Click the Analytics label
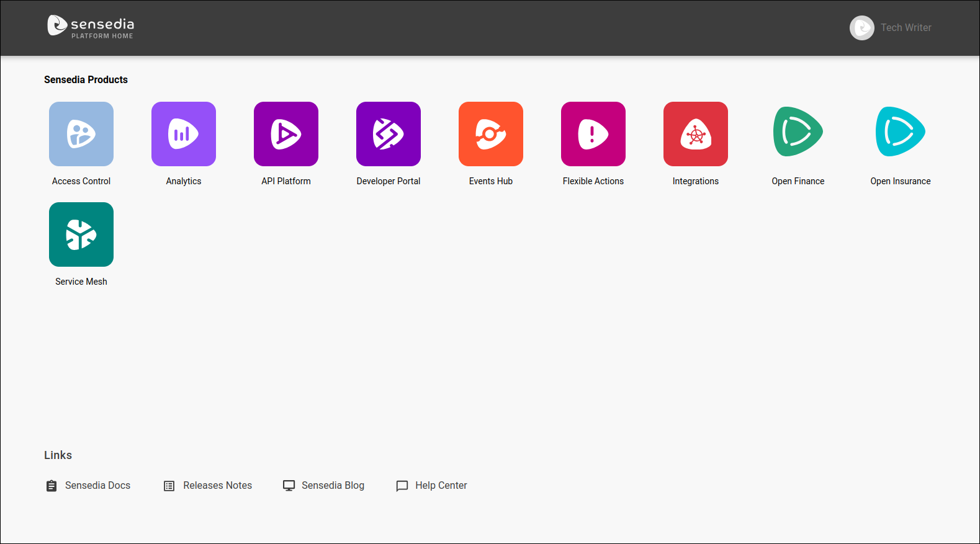 point(184,181)
